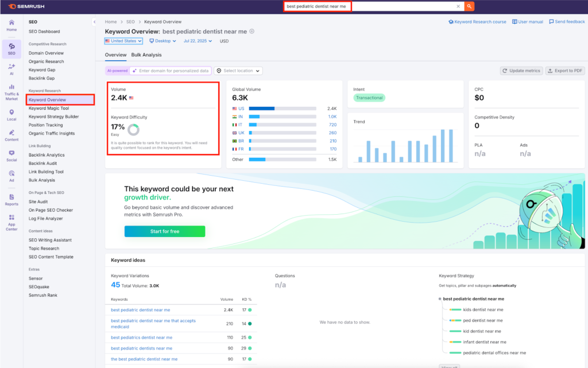Screen dimensions: 588x368
Task: Click the Start for free button
Action: point(165,231)
